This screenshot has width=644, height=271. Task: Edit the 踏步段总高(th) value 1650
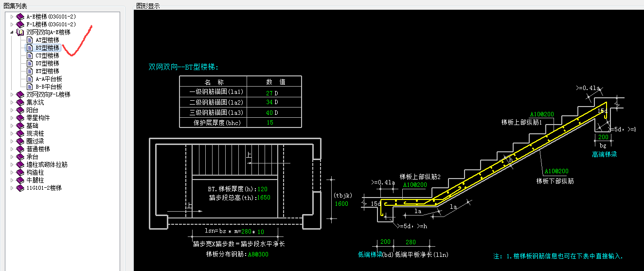tap(263, 198)
